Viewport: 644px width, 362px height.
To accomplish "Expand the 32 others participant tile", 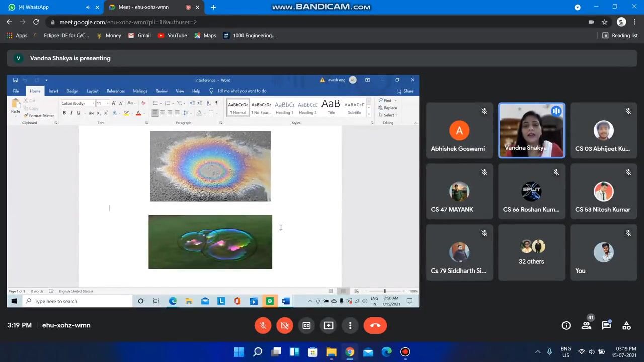I will tap(531, 252).
